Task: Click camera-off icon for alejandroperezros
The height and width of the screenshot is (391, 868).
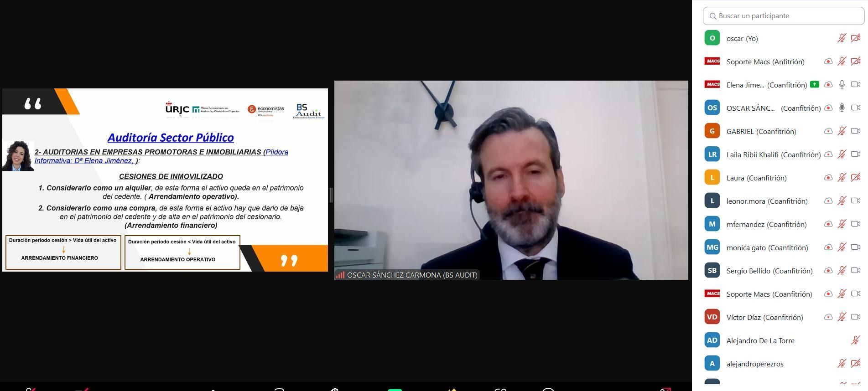Action: [x=856, y=364]
